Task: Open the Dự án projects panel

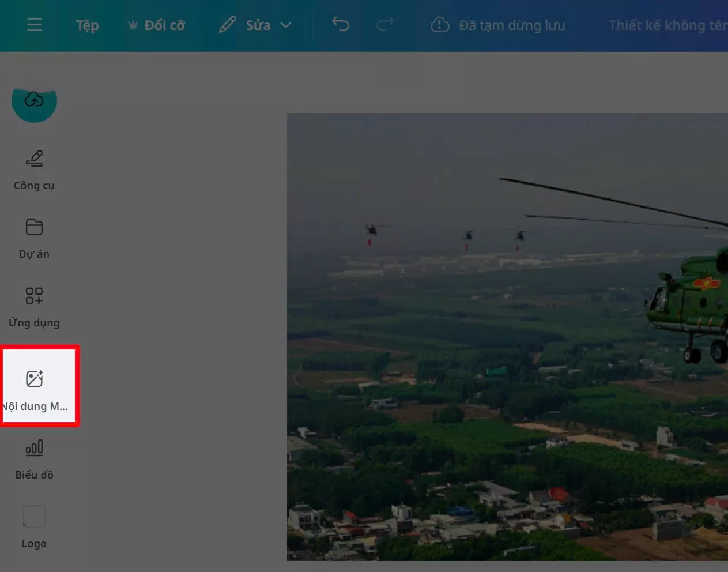Action: tap(34, 238)
